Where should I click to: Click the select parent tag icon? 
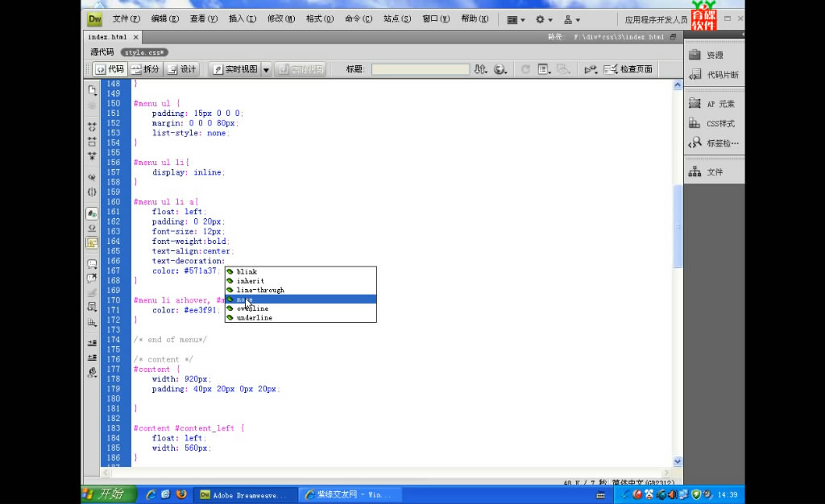[x=92, y=177]
